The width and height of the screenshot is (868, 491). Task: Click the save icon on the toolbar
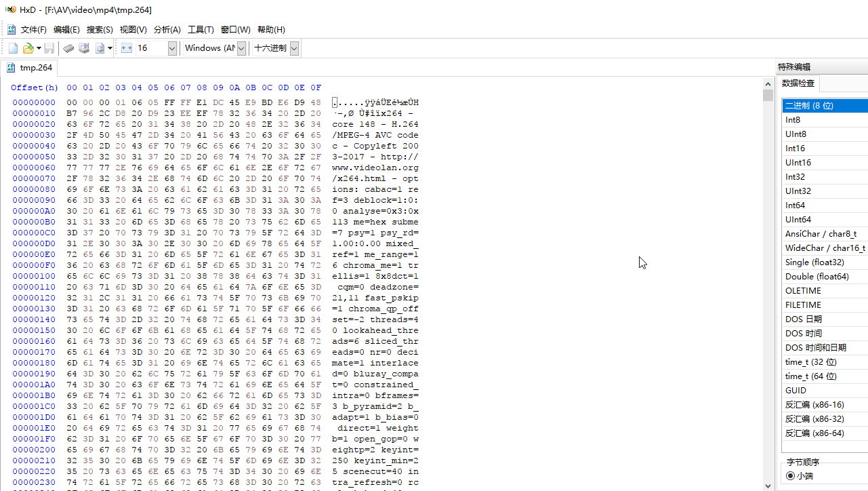(48, 47)
